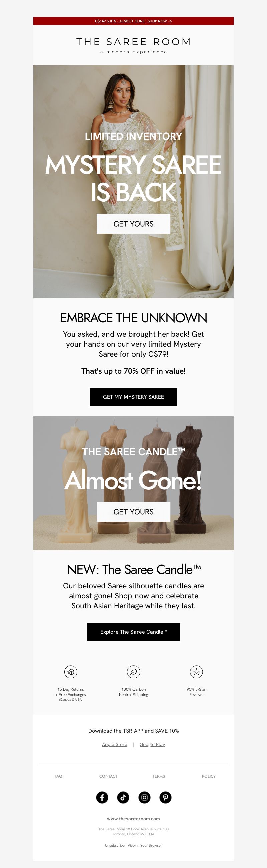Open the TikTok social icon
267x868 pixels.
[123, 797]
